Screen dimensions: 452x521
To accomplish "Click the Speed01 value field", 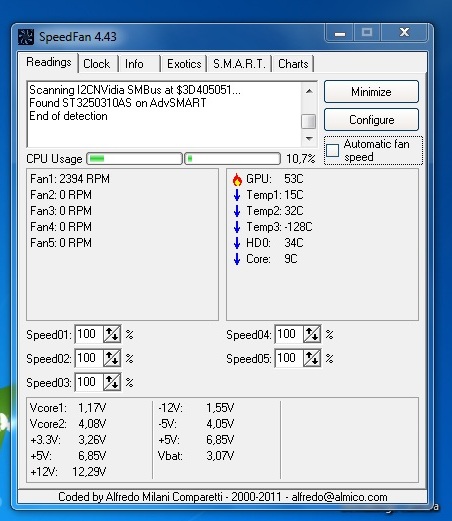I will pyautogui.click(x=89, y=334).
